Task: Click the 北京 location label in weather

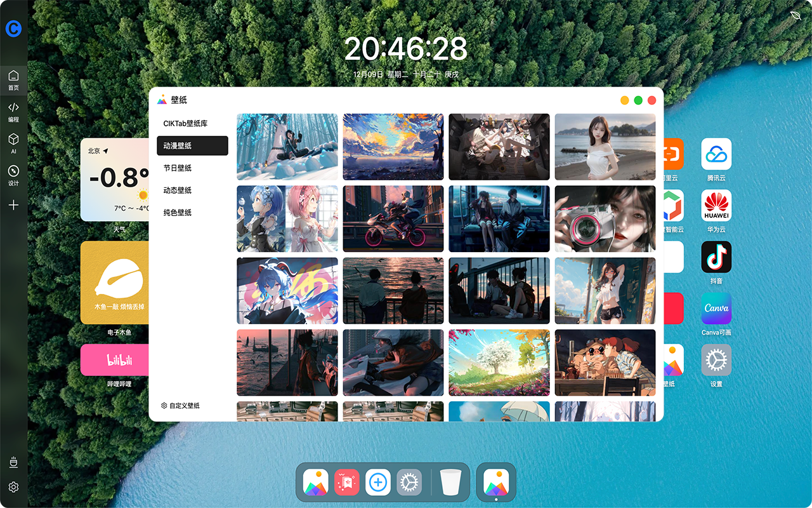Action: click(94, 151)
